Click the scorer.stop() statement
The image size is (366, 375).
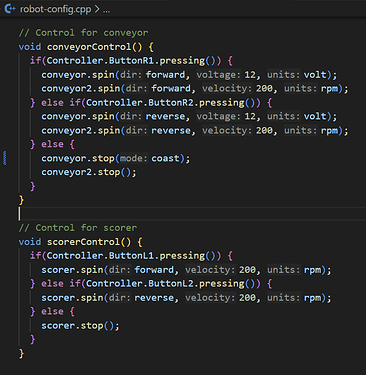[x=80, y=325]
